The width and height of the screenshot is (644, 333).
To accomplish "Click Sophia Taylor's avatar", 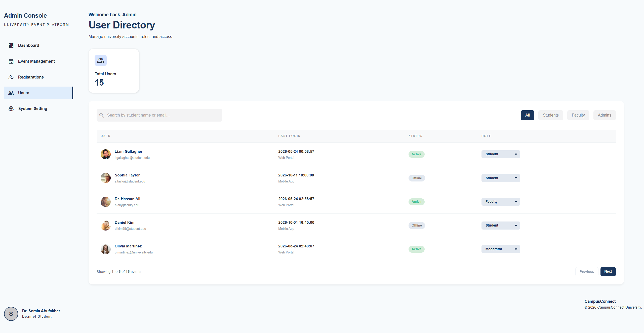I will click(x=106, y=178).
